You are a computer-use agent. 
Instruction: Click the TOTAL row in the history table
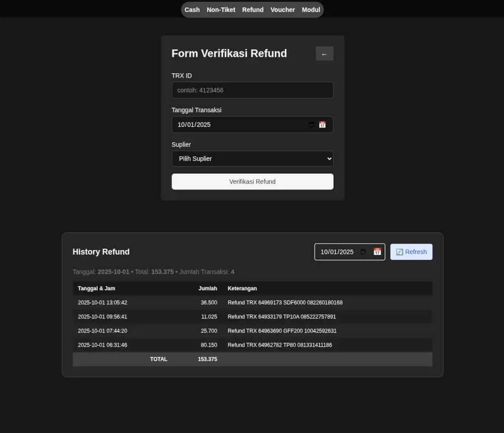(252, 359)
